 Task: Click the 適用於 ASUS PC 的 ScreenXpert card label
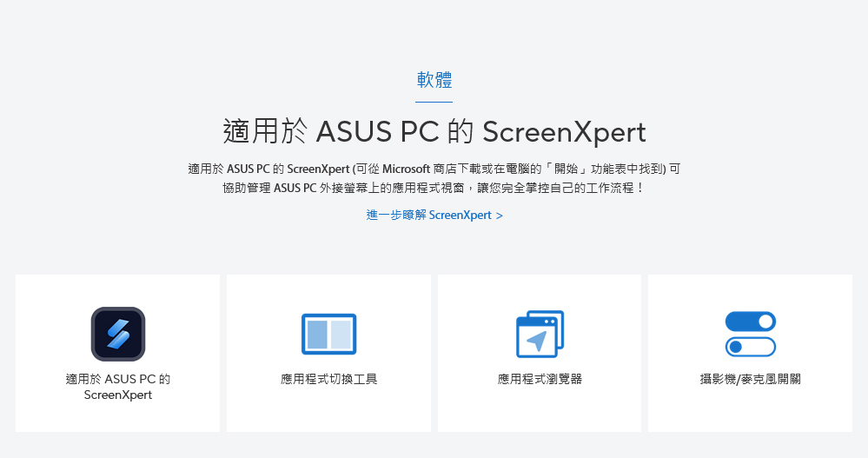click(118, 387)
